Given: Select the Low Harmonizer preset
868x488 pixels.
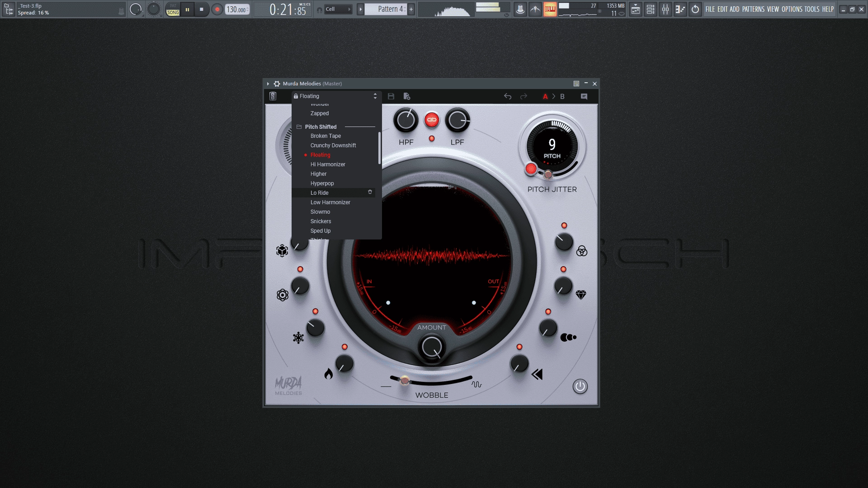Looking at the screenshot, I should [x=330, y=202].
